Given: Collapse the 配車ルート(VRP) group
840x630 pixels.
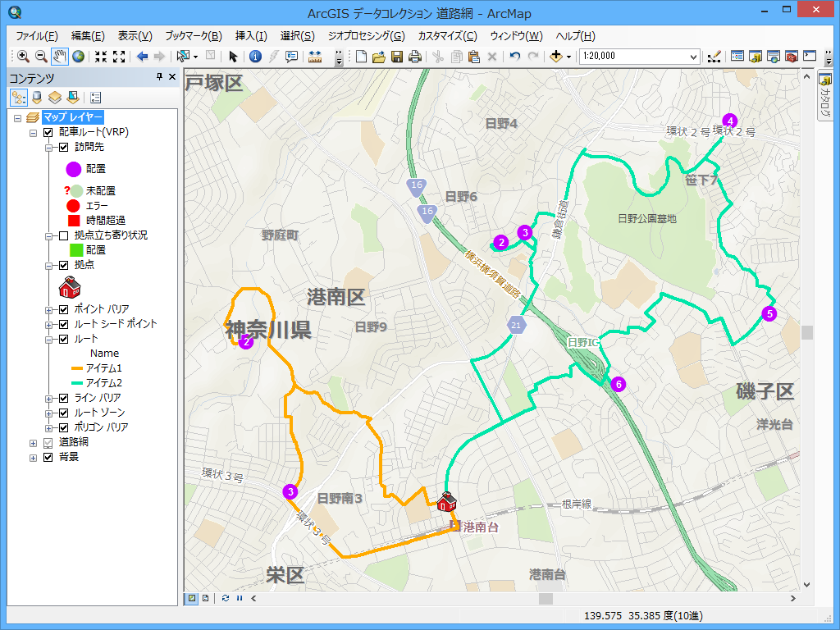Looking at the screenshot, I should pyautogui.click(x=33, y=133).
